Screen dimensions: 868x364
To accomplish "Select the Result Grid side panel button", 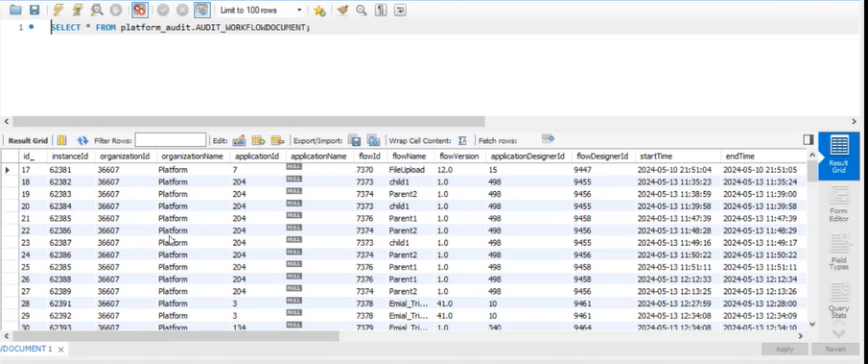I will point(838,156).
